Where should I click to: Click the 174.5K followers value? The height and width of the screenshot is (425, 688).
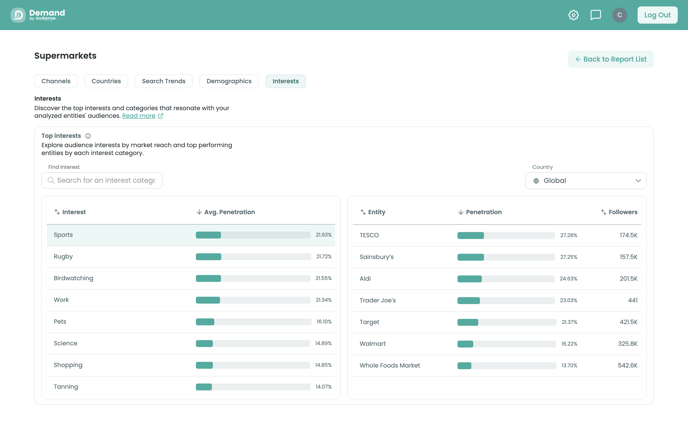point(628,236)
